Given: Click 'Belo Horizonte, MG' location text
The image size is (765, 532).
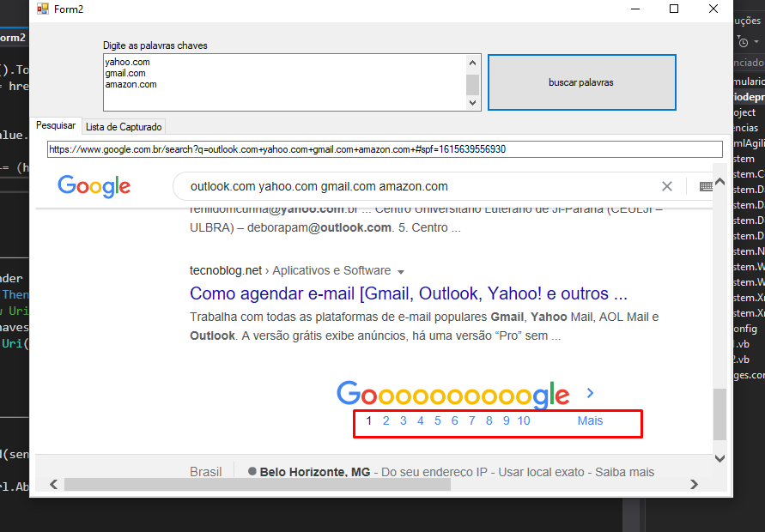Looking at the screenshot, I should [315, 472].
